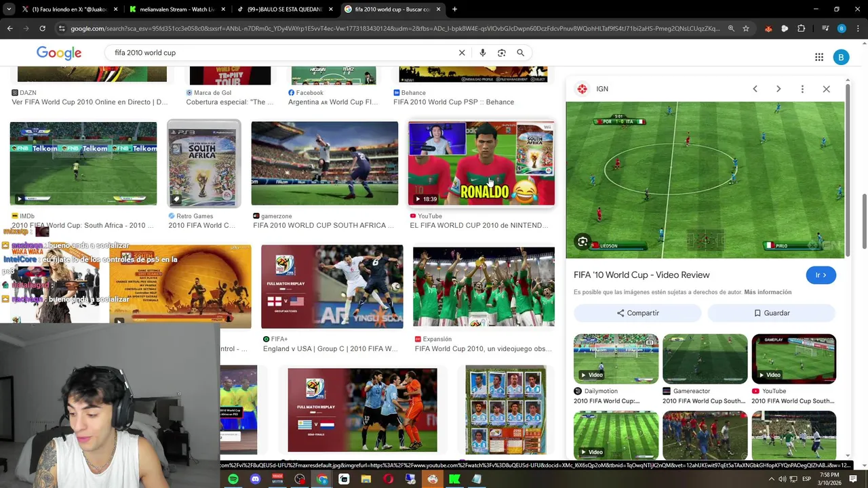Screen dimensions: 868x488
Task: Click the Behance FIFA 2010 PSP caption
Action: pyautogui.click(x=454, y=102)
